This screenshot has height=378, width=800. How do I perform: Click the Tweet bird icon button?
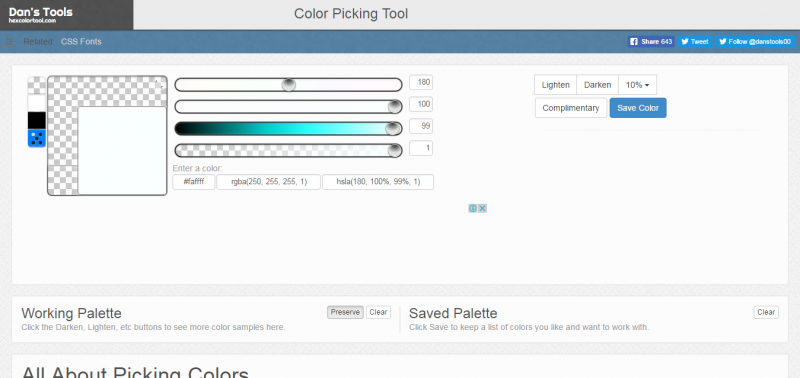point(695,42)
